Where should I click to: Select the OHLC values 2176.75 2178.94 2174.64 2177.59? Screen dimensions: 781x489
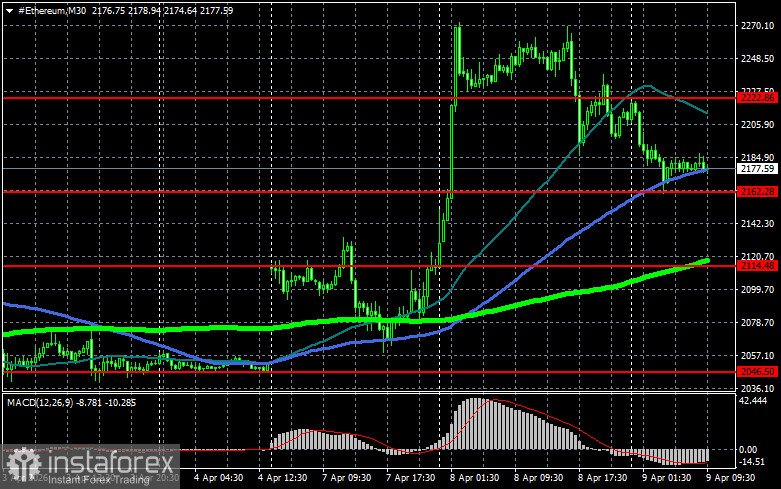(162, 10)
